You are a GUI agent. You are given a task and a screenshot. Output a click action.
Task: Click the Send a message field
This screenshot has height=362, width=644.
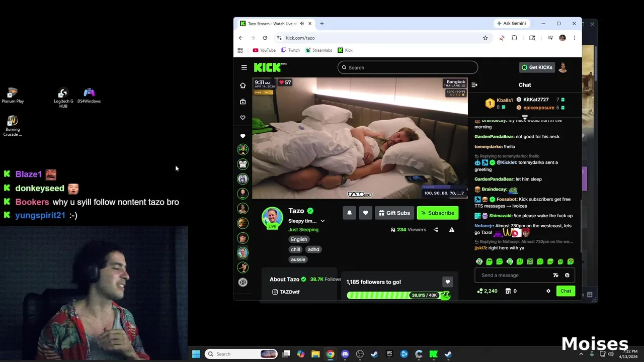[514, 275]
